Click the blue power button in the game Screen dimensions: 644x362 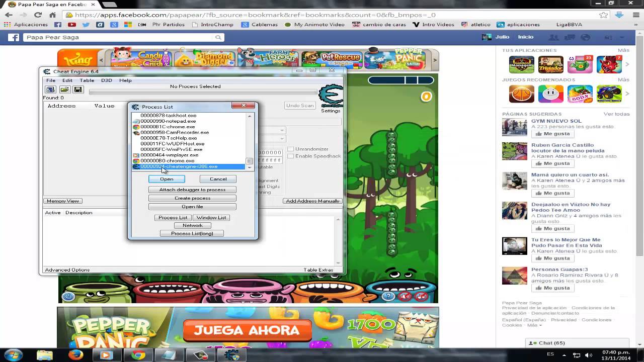68,297
